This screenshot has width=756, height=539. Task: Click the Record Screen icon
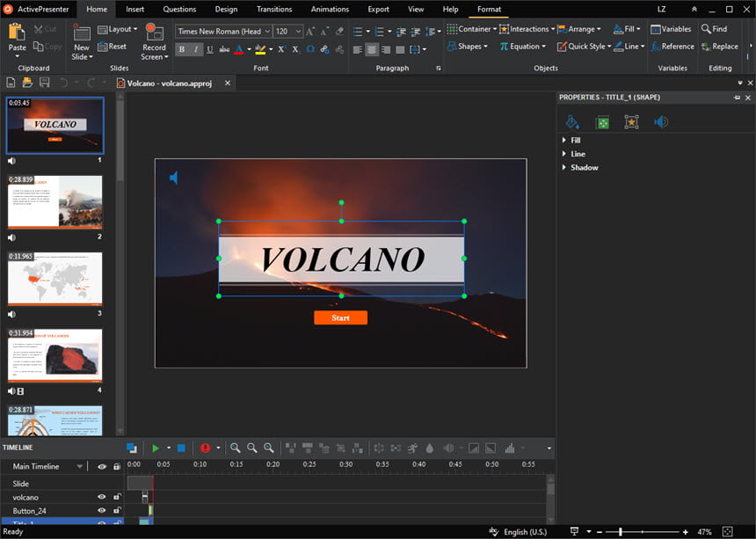click(x=155, y=32)
